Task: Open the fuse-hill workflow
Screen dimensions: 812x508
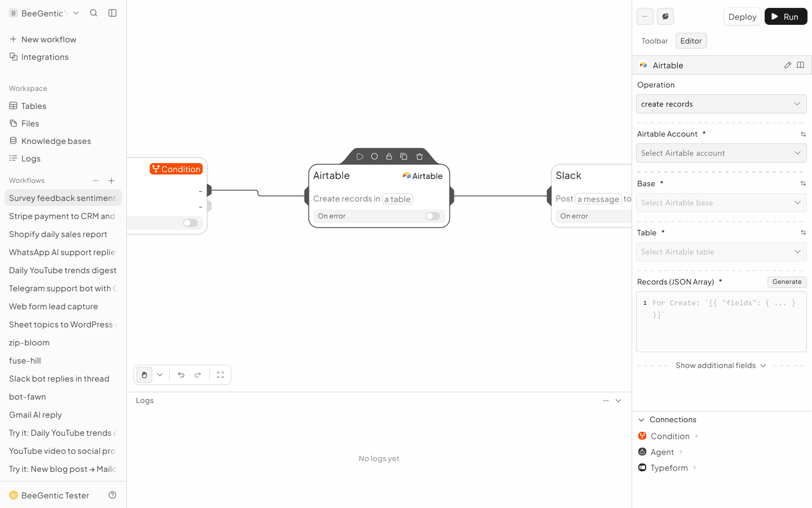Action: 63,361
